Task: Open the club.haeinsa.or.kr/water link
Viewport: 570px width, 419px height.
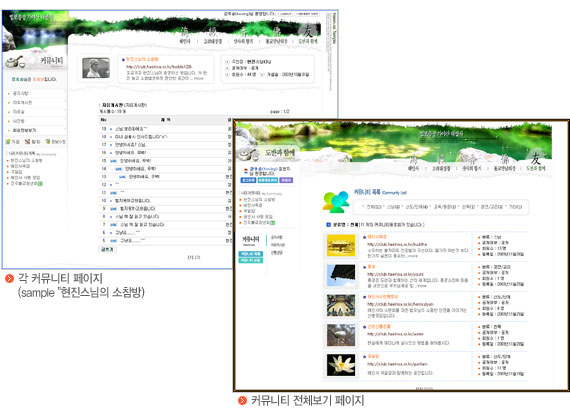Action: (396, 334)
